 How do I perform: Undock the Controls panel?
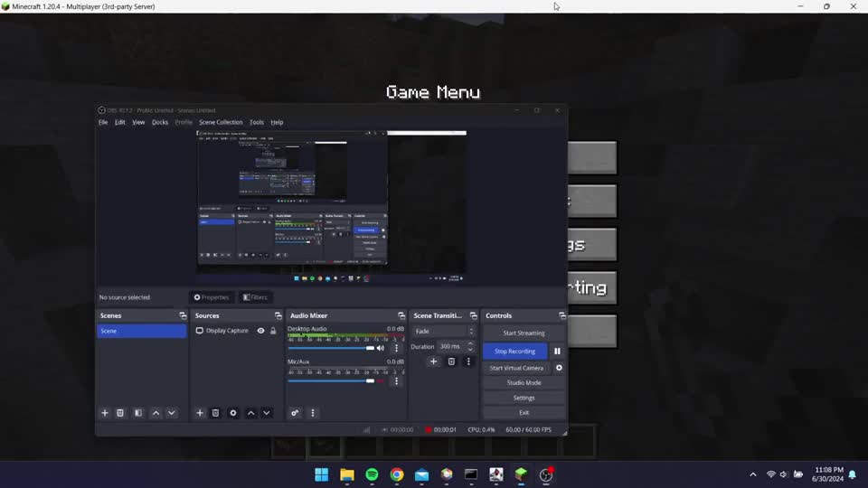[561, 315]
